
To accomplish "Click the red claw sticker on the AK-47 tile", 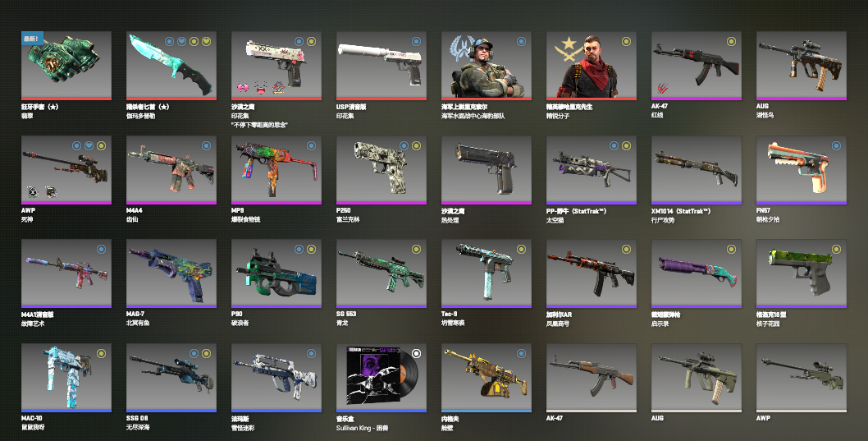I will click(662, 88).
